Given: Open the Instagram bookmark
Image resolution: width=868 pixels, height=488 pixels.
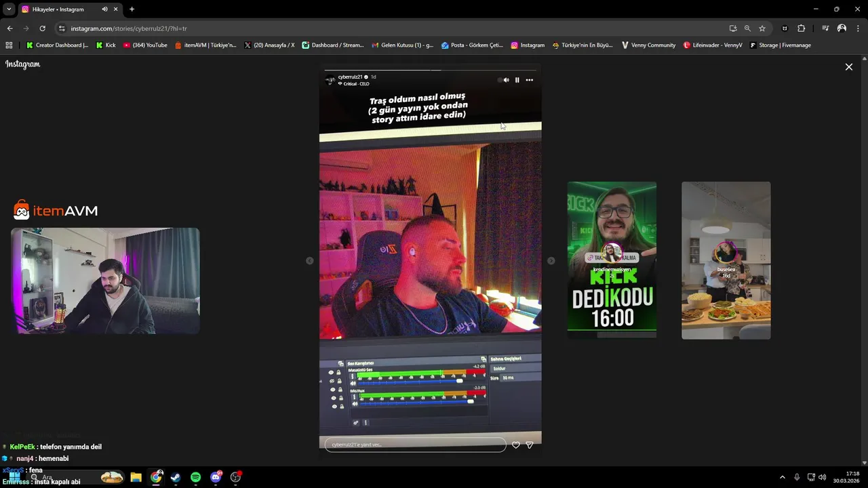Looking at the screenshot, I should (528, 45).
